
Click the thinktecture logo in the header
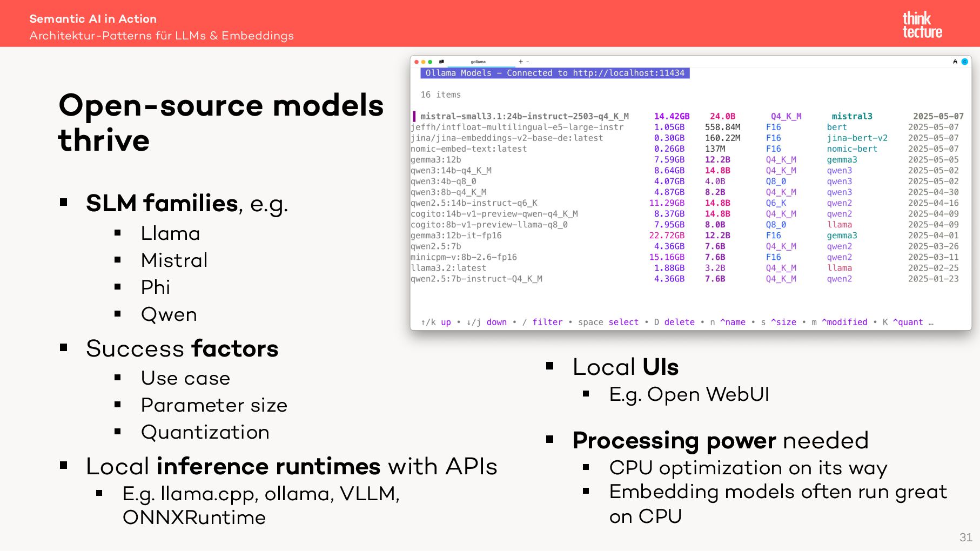tap(922, 25)
